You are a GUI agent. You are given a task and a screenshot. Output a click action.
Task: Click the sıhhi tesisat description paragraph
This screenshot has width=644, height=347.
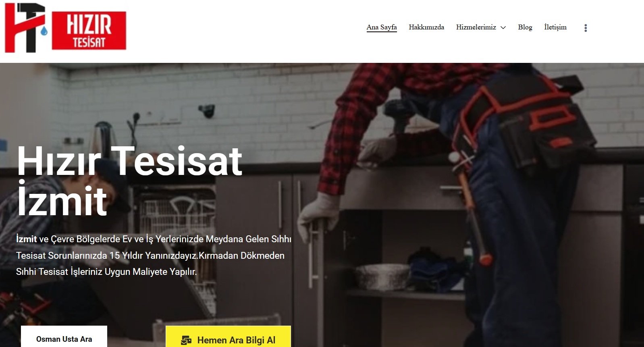pos(154,256)
